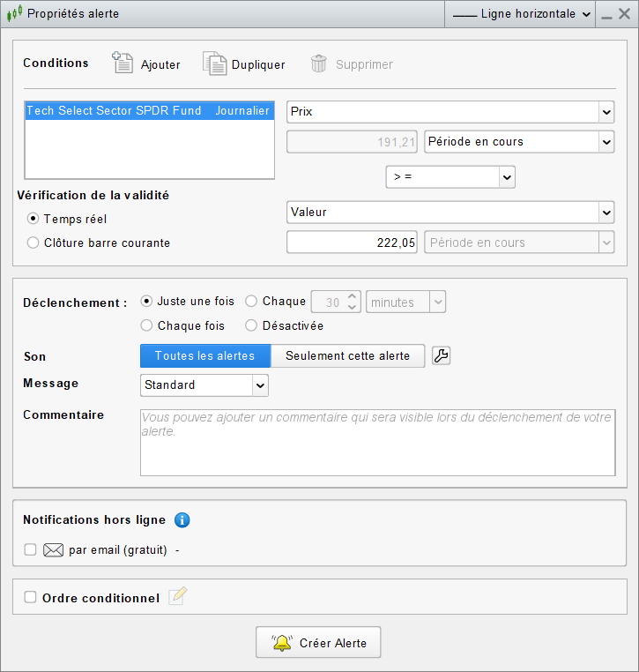Select Chaque fois trigger option
This screenshot has height=672, width=639.
coord(146,325)
